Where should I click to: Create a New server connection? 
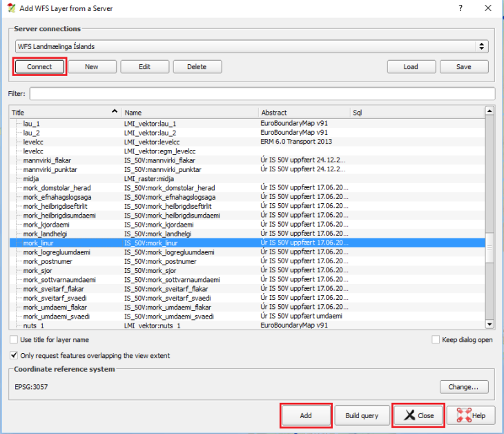click(x=91, y=67)
